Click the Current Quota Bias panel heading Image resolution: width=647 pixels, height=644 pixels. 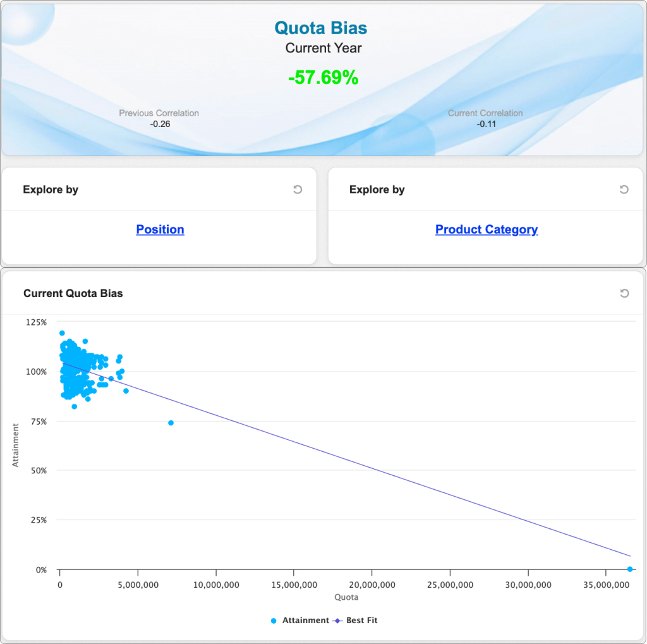73,293
